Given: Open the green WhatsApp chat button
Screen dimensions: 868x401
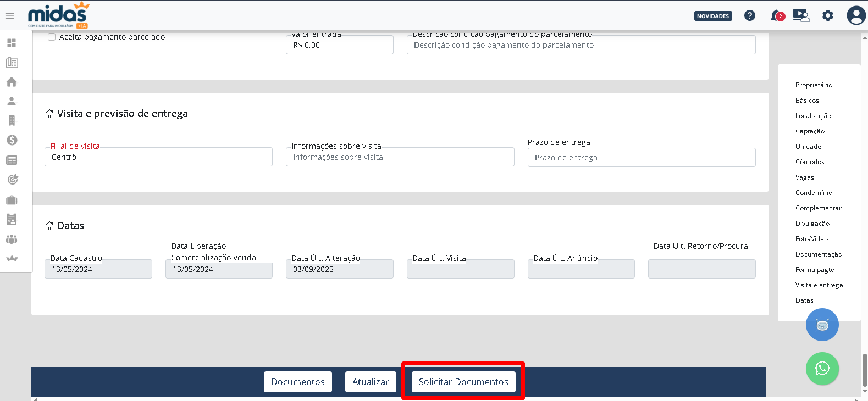Looking at the screenshot, I should pos(822,368).
